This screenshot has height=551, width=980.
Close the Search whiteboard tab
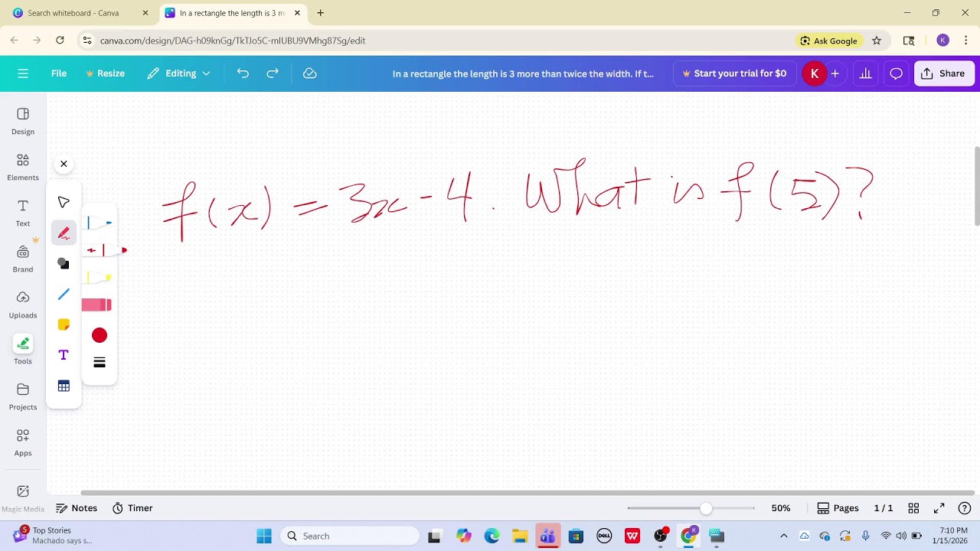click(145, 13)
